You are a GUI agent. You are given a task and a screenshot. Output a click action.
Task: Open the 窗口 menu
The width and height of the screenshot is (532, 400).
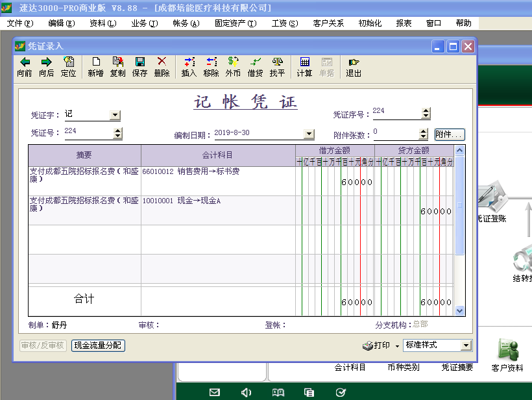coord(433,23)
